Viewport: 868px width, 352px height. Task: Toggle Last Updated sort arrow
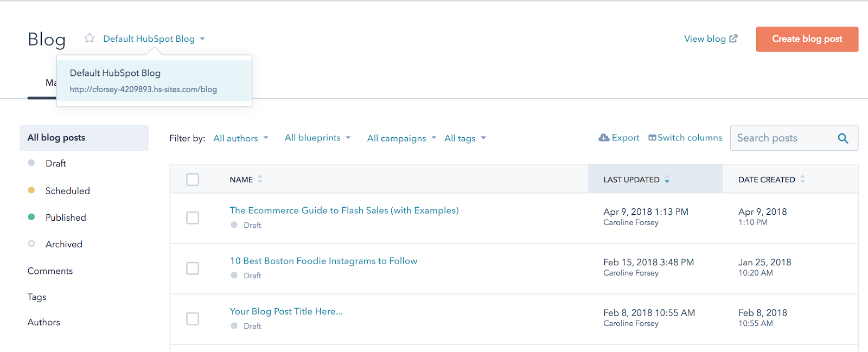667,180
